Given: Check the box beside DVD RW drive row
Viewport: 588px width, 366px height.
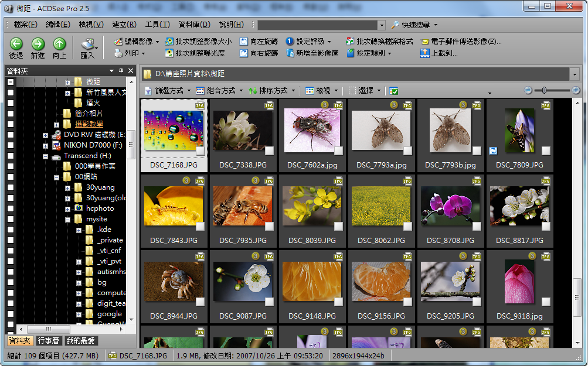Looking at the screenshot, I should (11, 135).
